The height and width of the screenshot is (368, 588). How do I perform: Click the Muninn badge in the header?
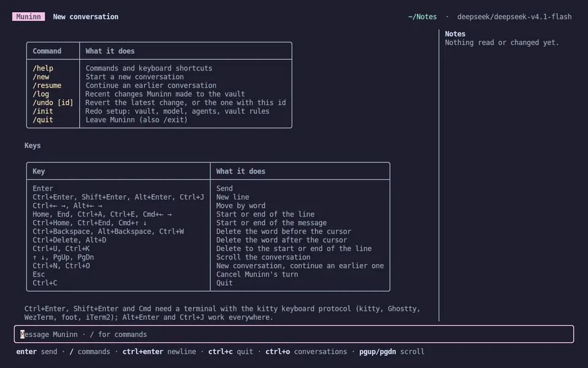click(x=29, y=17)
